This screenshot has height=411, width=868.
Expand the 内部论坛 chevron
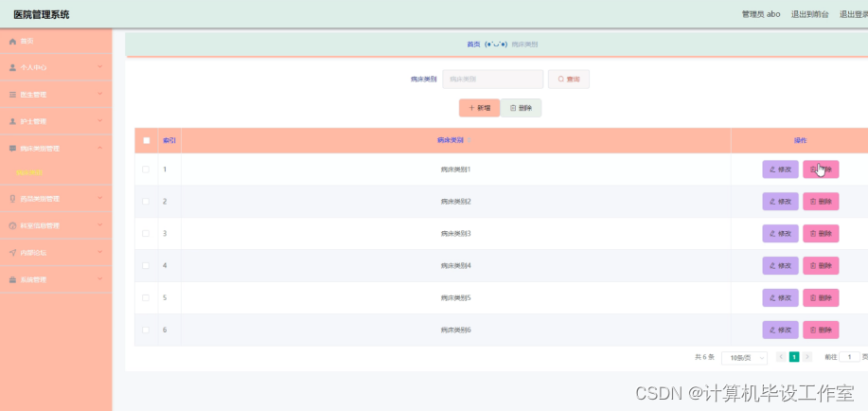tap(100, 252)
